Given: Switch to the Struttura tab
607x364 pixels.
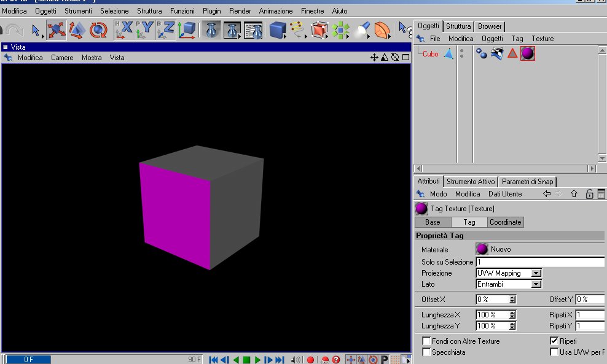Looking at the screenshot, I should (x=458, y=26).
